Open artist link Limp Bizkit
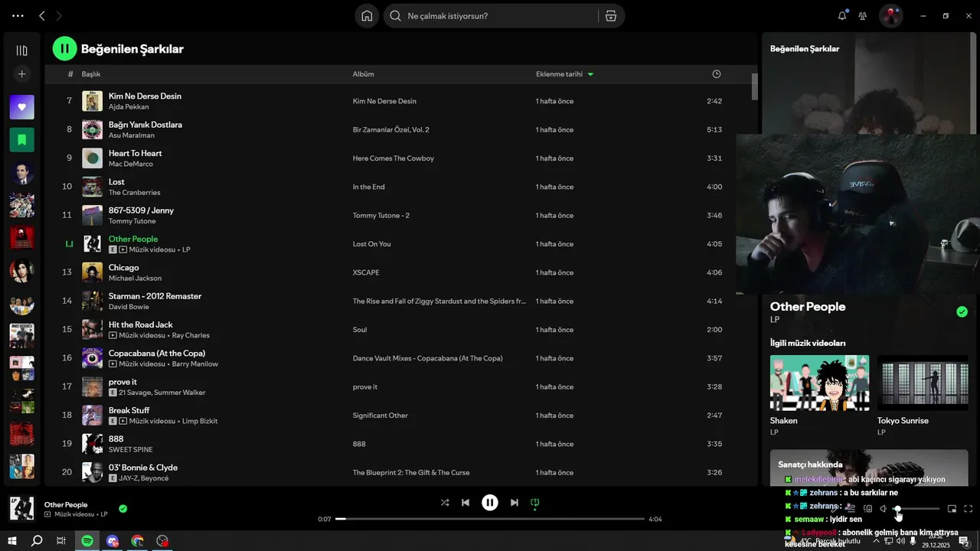This screenshot has width=980, height=551. 198,421
